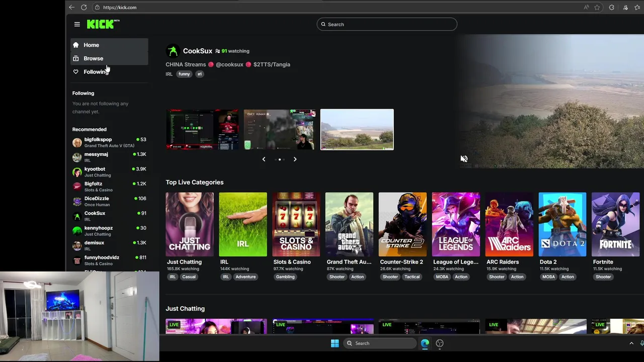Click the browser favorites star icon
This screenshot has width=644, height=362.
(597, 7)
